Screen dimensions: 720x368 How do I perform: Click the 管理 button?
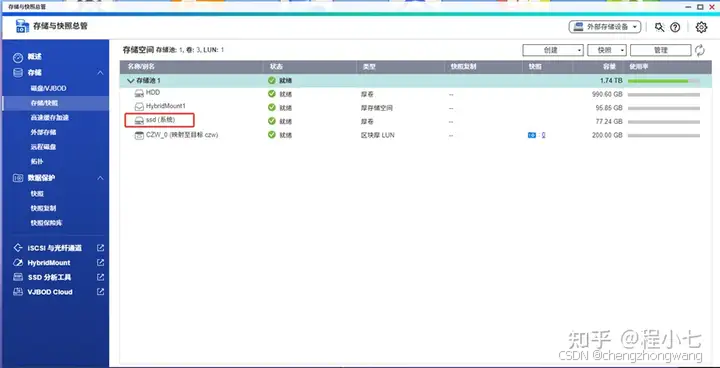pyautogui.click(x=660, y=50)
